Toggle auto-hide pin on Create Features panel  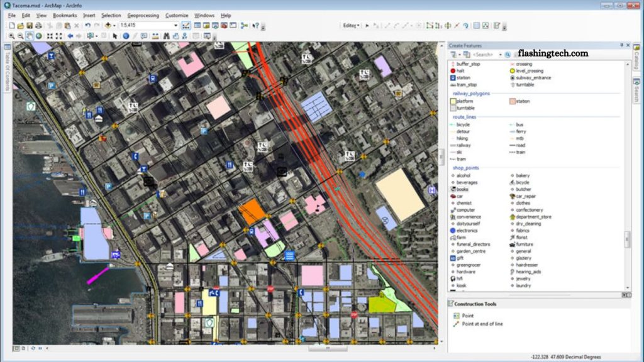[621, 45]
